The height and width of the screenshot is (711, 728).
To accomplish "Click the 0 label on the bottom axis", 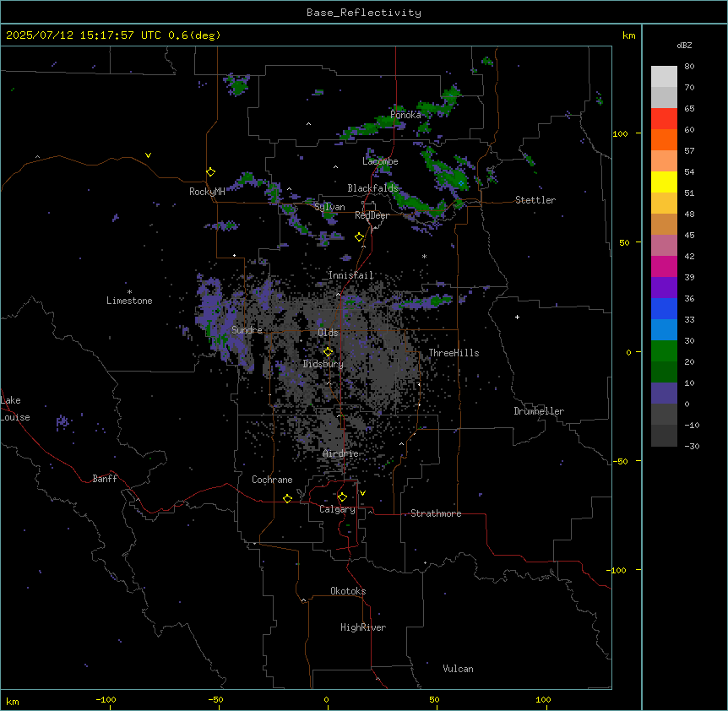I will click(x=326, y=699).
